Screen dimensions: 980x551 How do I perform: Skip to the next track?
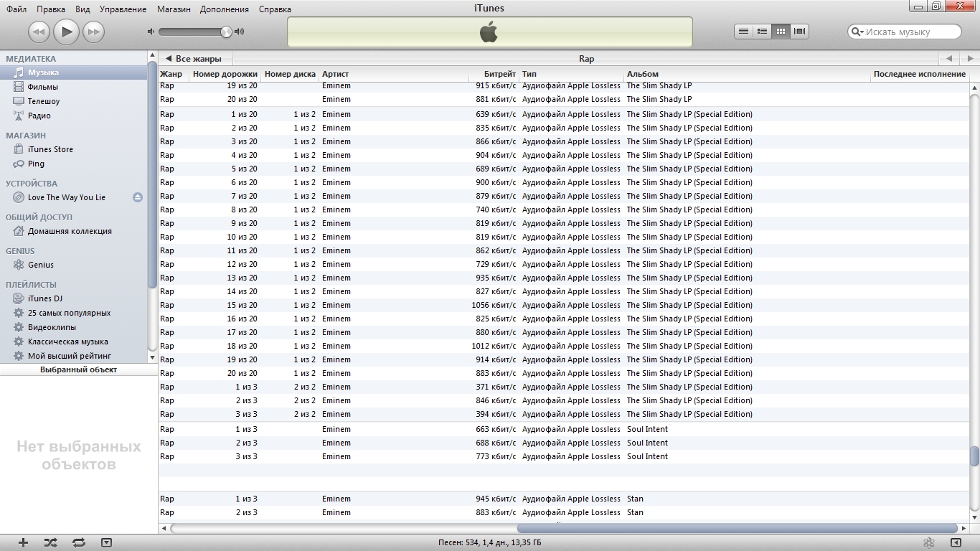[93, 32]
